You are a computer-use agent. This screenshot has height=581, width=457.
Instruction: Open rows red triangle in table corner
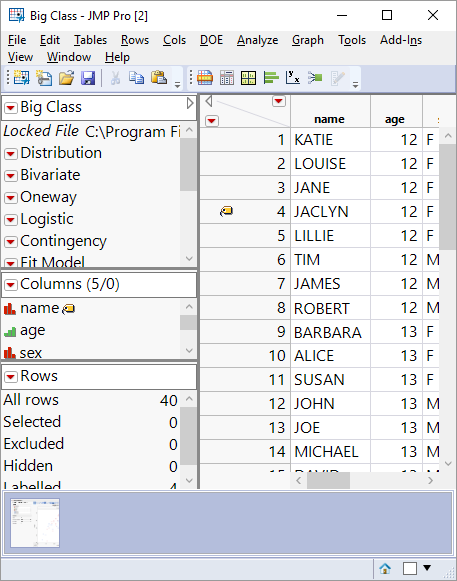point(212,120)
